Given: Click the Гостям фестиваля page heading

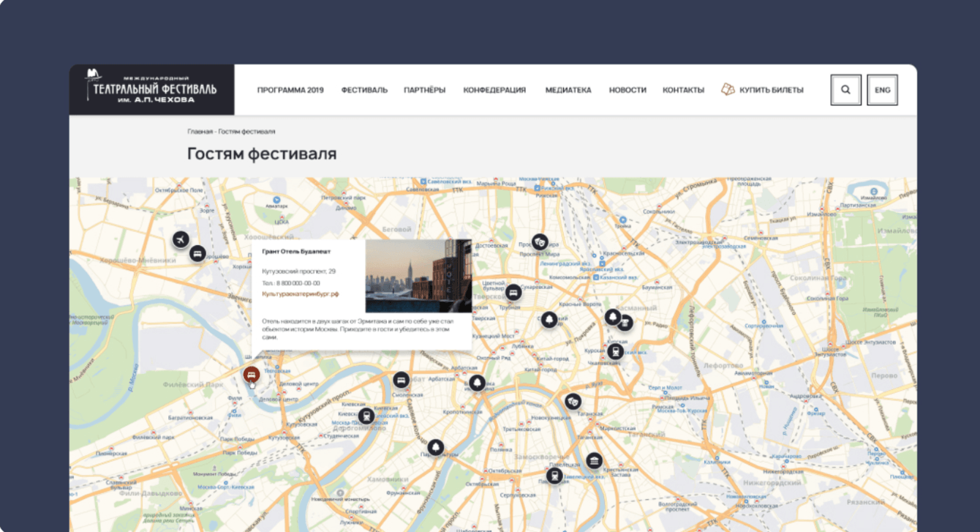Looking at the screenshot, I should [262, 154].
